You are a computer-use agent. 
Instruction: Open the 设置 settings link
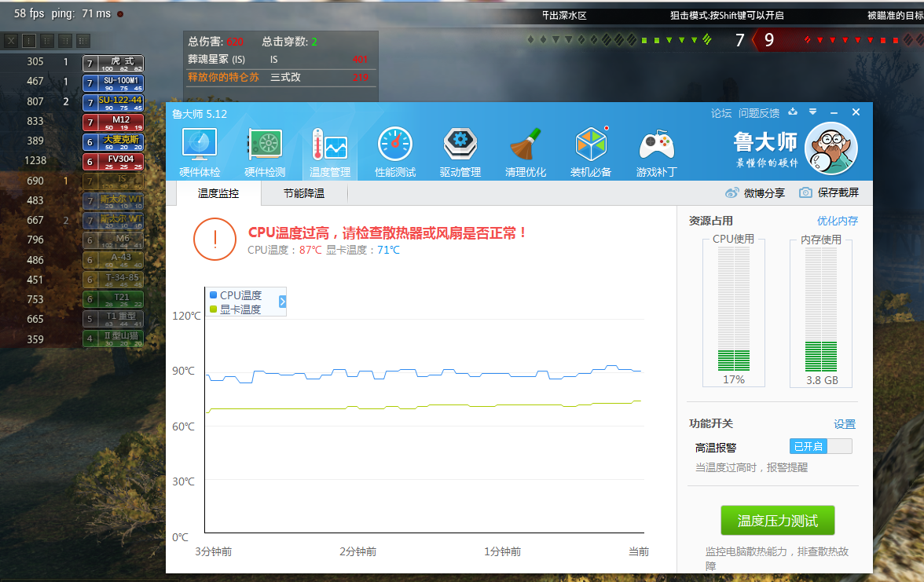click(x=845, y=424)
